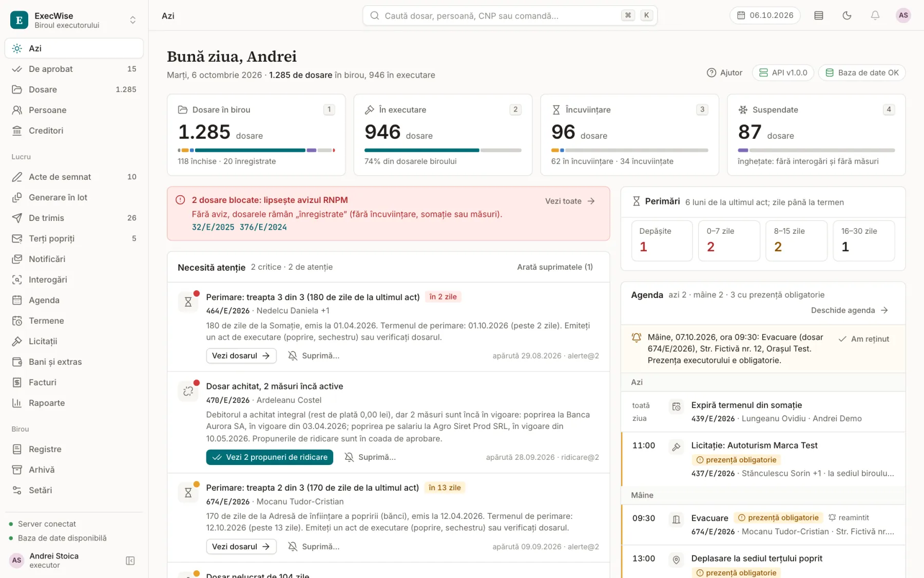Image resolution: width=924 pixels, height=578 pixels.
Task: Go to Dosare in the sidebar
Action: point(74,89)
